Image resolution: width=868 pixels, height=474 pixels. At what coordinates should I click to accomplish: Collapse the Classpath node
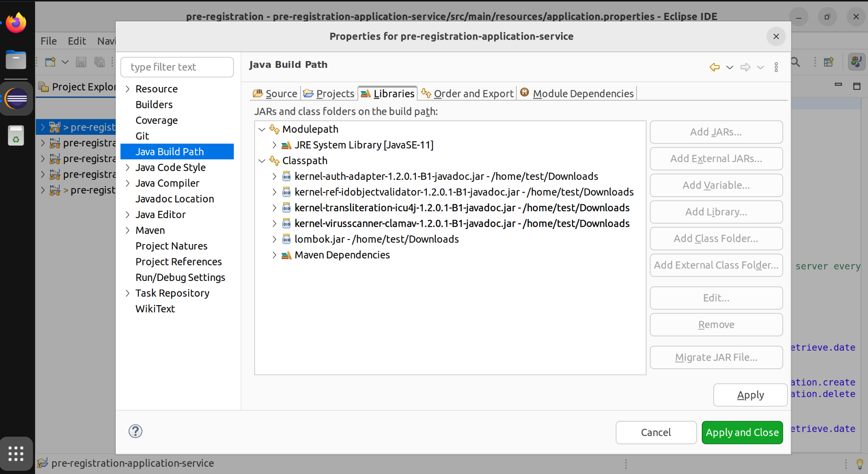(262, 161)
